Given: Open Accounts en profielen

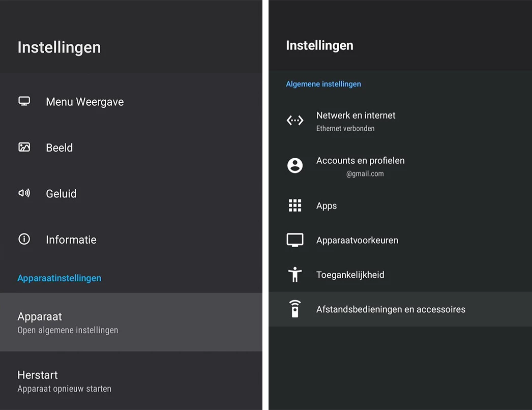Looking at the screenshot, I should pos(360,166).
